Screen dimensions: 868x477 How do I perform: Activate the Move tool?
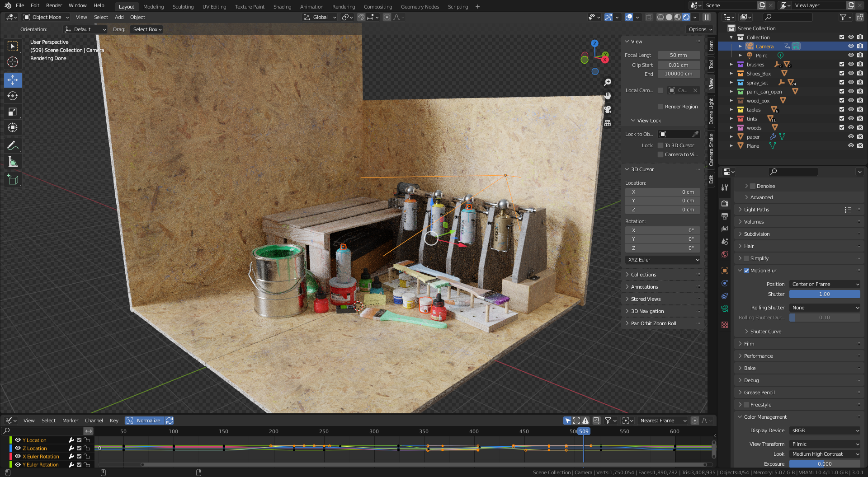[13, 80]
